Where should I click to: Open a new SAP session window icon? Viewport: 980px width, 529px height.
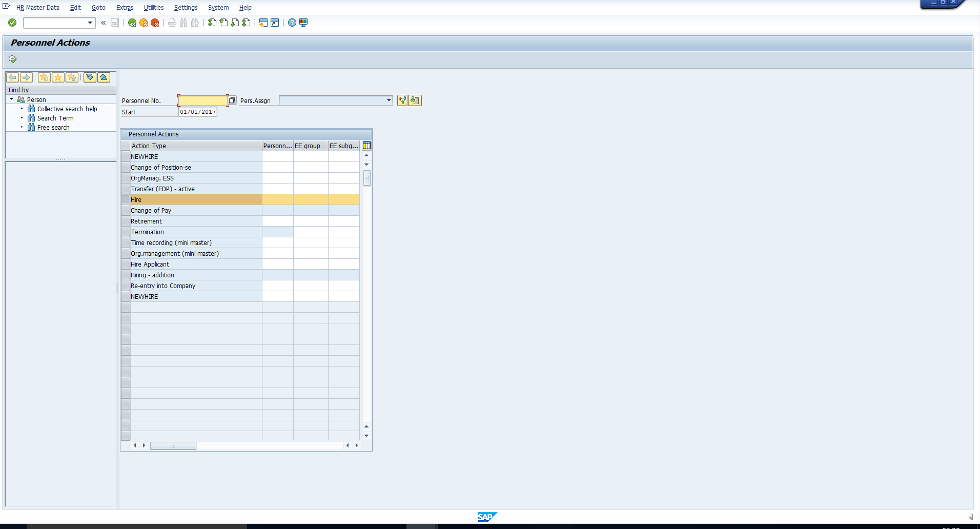(263, 23)
